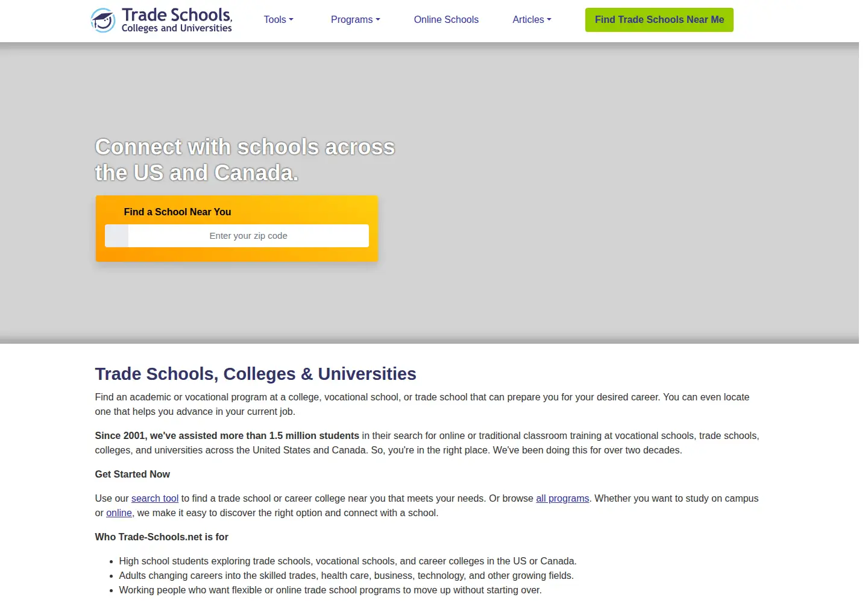Open the 'all programs' link
Image resolution: width=868 pixels, height=603 pixels.
(562, 499)
